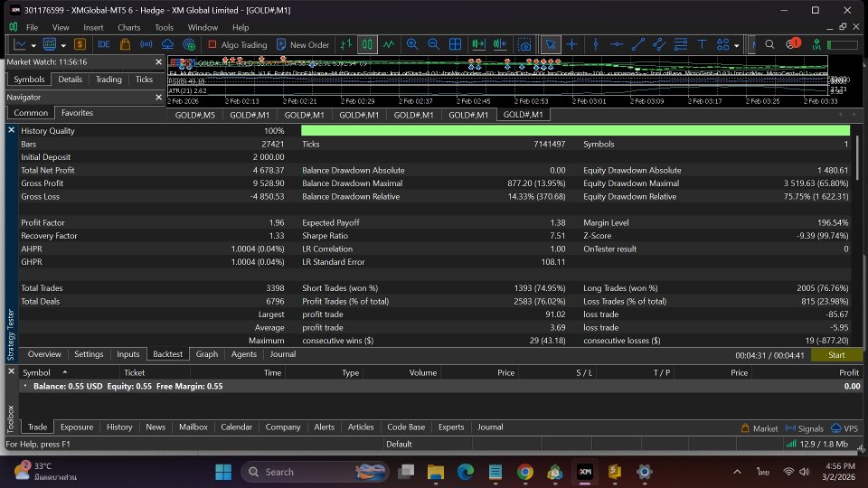The height and width of the screenshot is (488, 868).
Task: Toggle the bar chart display mode
Action: (x=345, y=44)
